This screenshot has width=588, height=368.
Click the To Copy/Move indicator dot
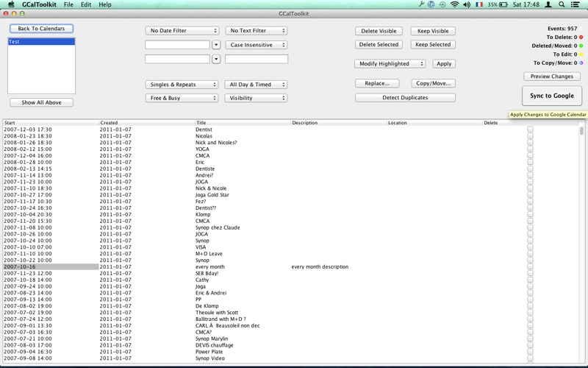(x=581, y=63)
